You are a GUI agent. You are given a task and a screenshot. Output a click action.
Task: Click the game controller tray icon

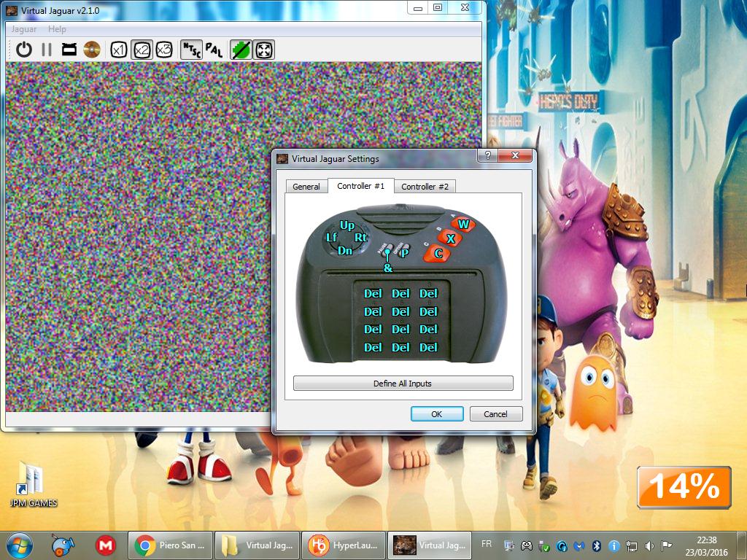[526, 545]
